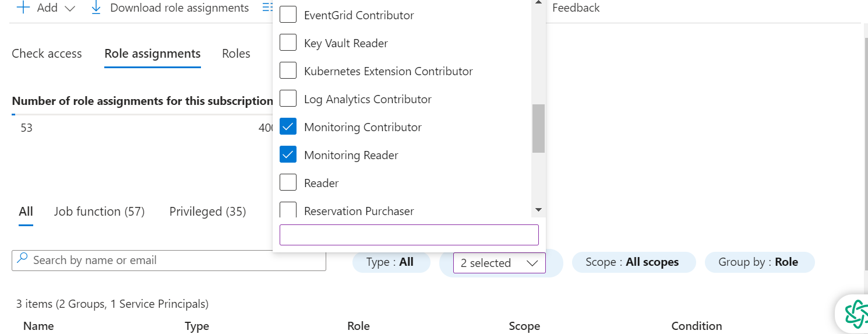Open the Group by: Role filter
This screenshot has width=868, height=334.
pyautogui.click(x=759, y=262)
